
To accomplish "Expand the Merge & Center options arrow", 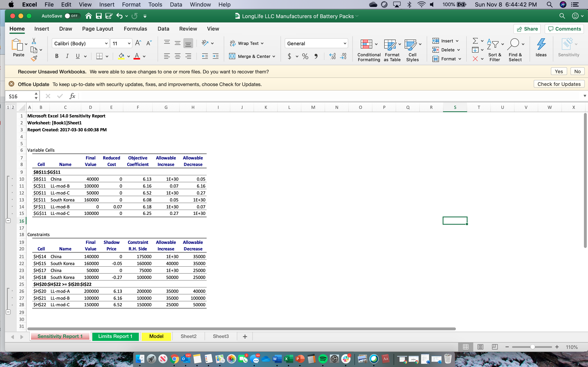I will [x=274, y=56].
